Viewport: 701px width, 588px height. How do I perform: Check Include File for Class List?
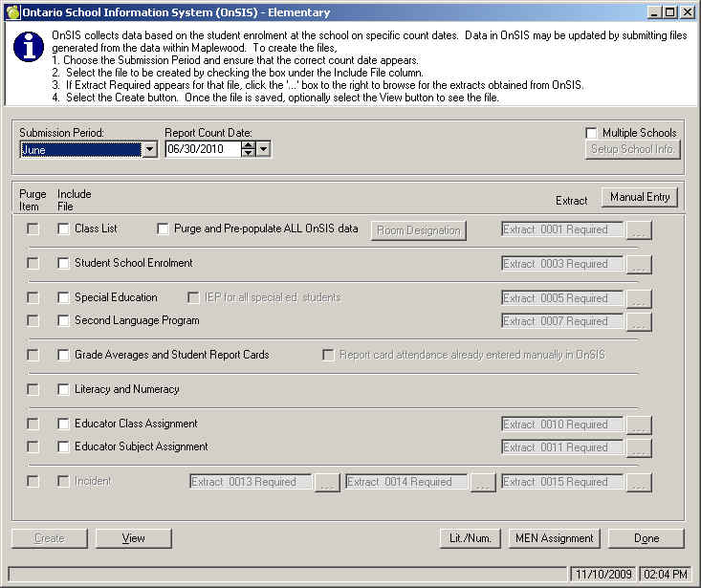click(x=64, y=229)
